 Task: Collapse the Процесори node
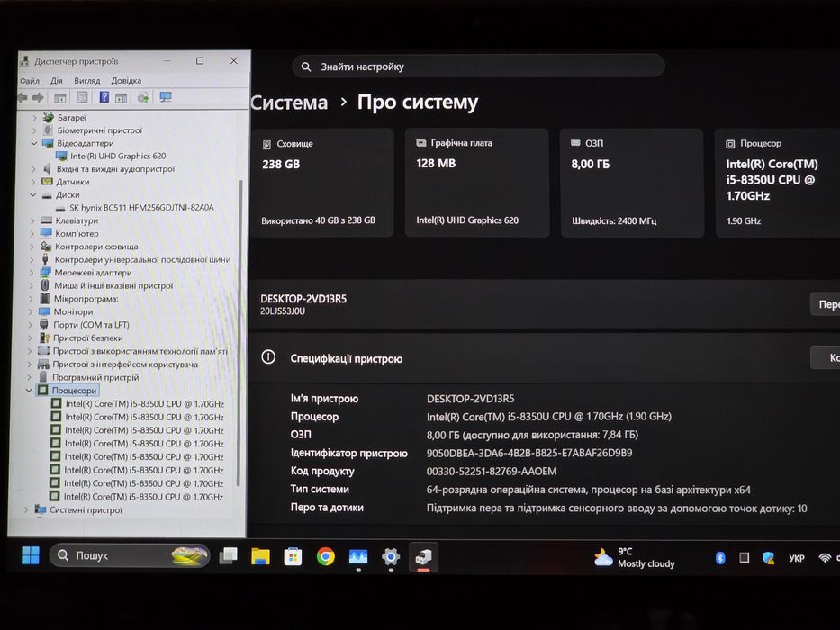point(29,391)
